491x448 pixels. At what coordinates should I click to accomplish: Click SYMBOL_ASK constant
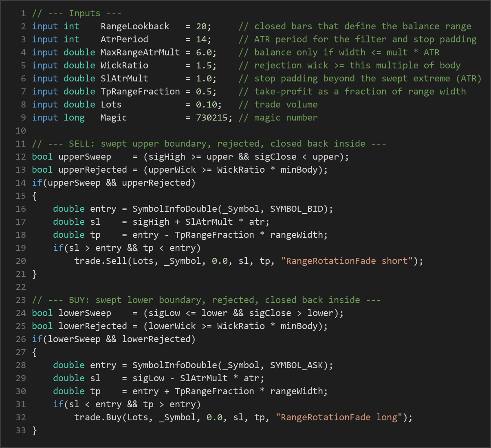tap(297, 365)
